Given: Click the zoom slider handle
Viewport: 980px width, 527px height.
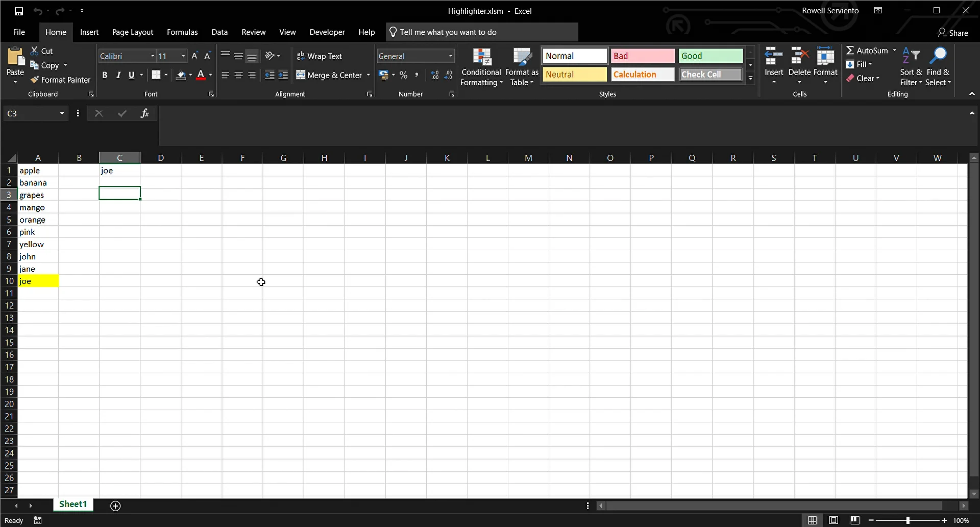Looking at the screenshot, I should pyautogui.click(x=908, y=520).
